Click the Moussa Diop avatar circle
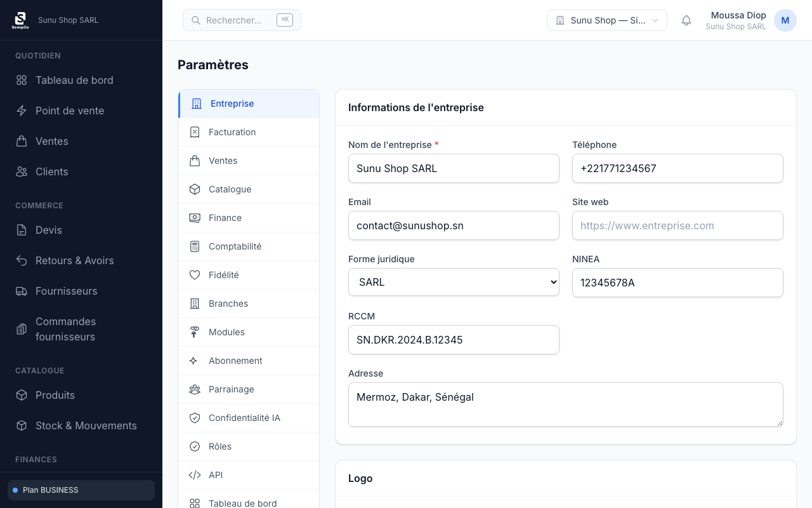This screenshot has width=812, height=508. [785, 20]
